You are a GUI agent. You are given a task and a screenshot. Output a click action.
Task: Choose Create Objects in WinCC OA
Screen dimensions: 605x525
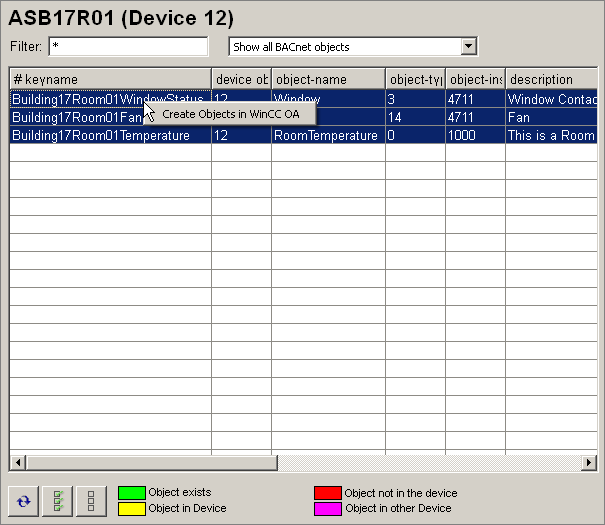[x=231, y=114]
